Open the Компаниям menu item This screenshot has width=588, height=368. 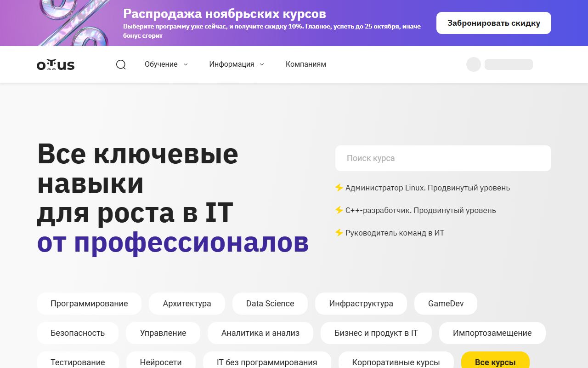306,64
